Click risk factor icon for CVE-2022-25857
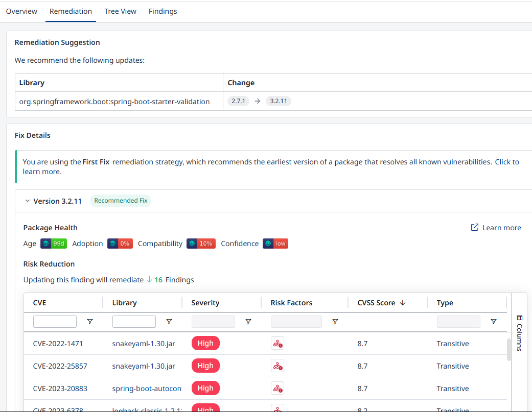The width and height of the screenshot is (532, 412). [277, 366]
